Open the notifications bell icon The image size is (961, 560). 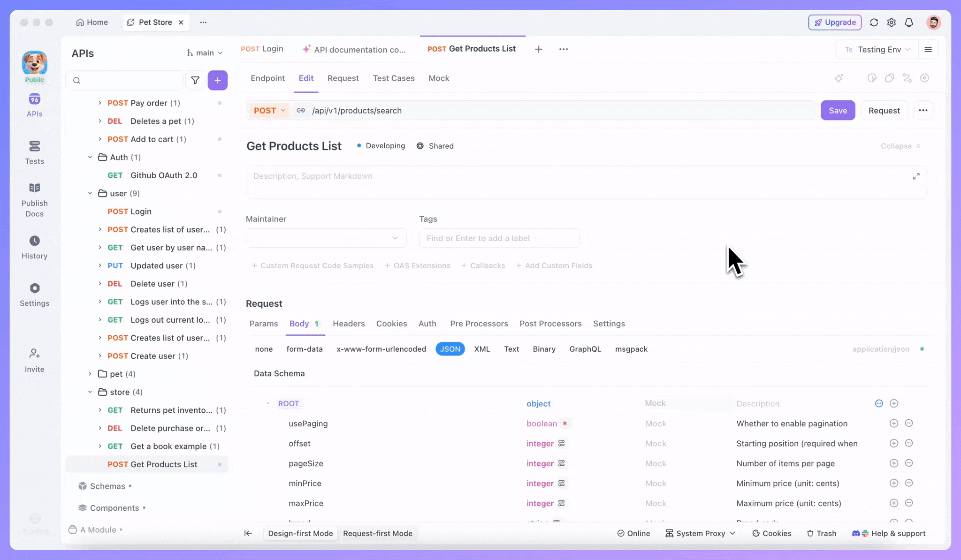pyautogui.click(x=909, y=22)
